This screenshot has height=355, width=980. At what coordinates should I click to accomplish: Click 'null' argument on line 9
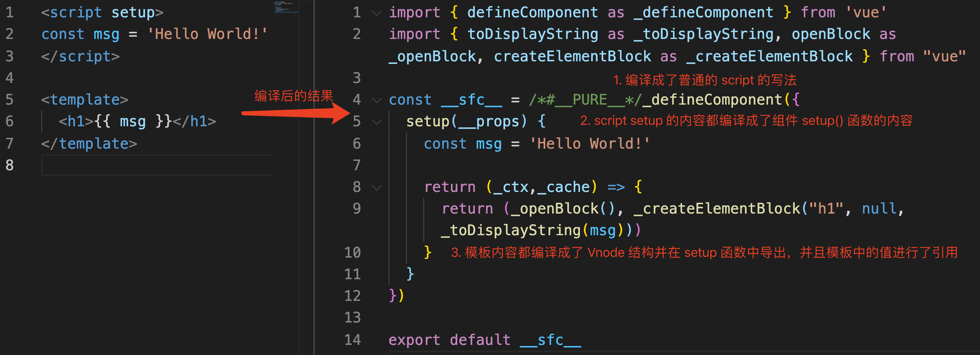coord(879,209)
